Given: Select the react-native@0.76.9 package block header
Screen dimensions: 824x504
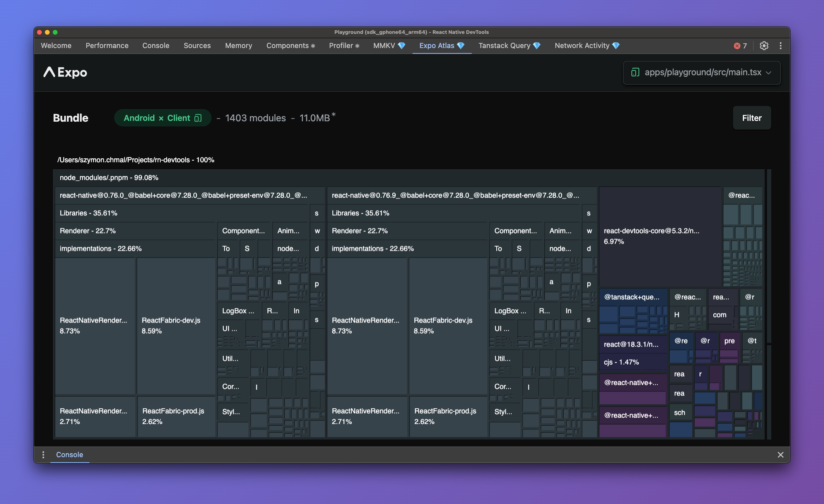Looking at the screenshot, I should [x=462, y=195].
